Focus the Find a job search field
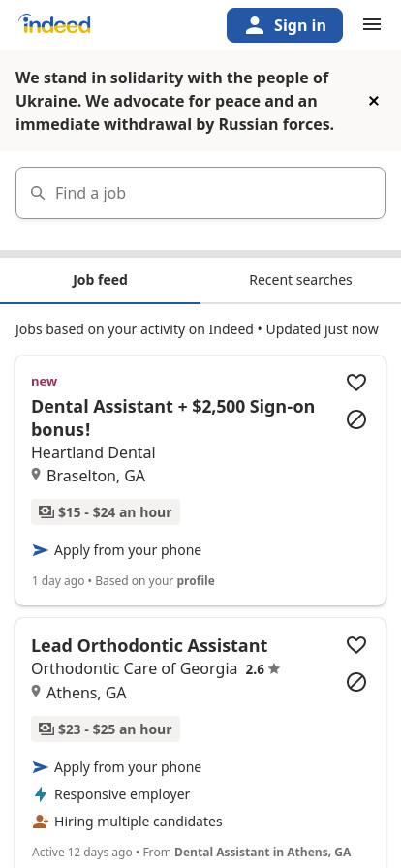This screenshot has height=868, width=401. point(200,193)
